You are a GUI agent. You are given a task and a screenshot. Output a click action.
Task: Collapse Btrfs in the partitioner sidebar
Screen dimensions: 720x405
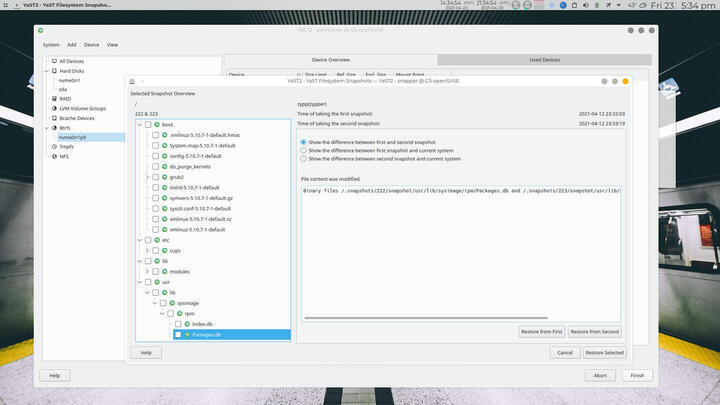(x=46, y=128)
